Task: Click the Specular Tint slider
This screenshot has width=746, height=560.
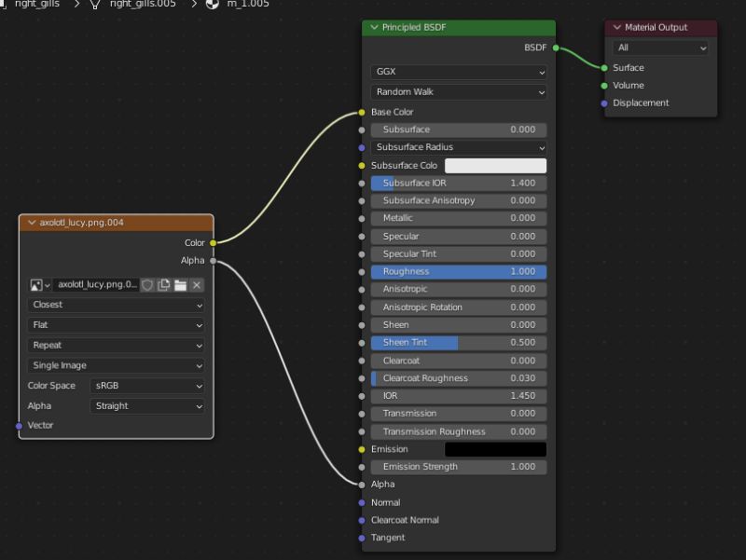Action: 459,253
